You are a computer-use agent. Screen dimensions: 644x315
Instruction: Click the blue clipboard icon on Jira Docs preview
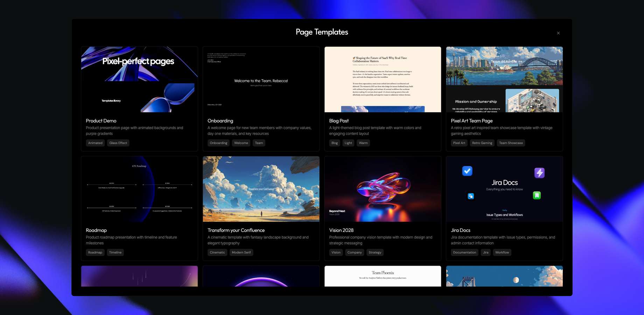(x=471, y=196)
